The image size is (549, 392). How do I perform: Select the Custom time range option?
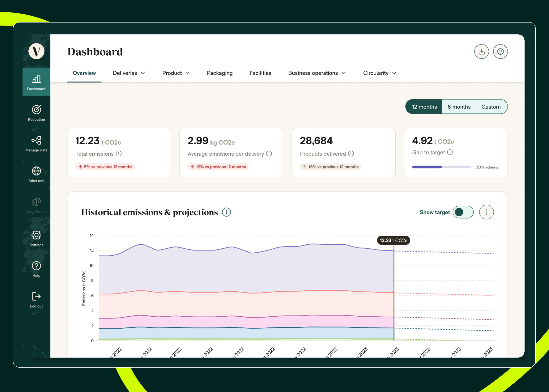click(x=491, y=107)
